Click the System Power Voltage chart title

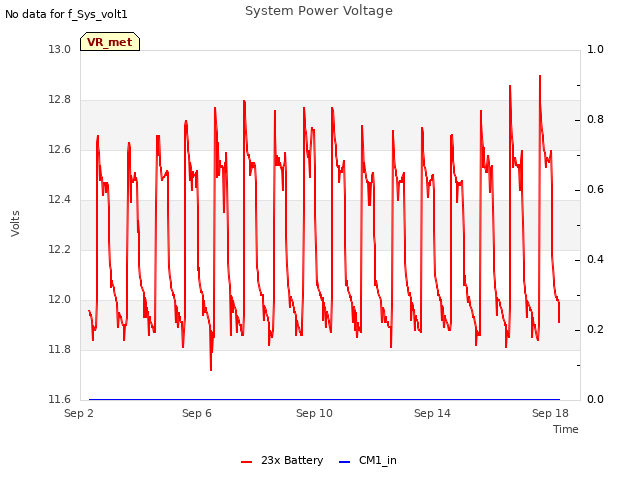tap(319, 11)
